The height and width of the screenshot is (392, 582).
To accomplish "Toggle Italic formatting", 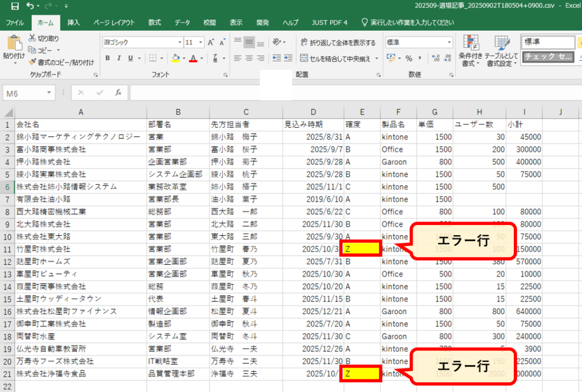I will pos(119,59).
